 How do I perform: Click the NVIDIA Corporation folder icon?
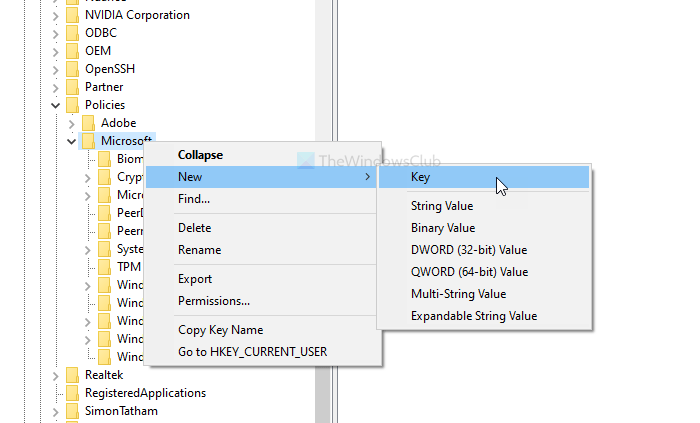coord(71,15)
